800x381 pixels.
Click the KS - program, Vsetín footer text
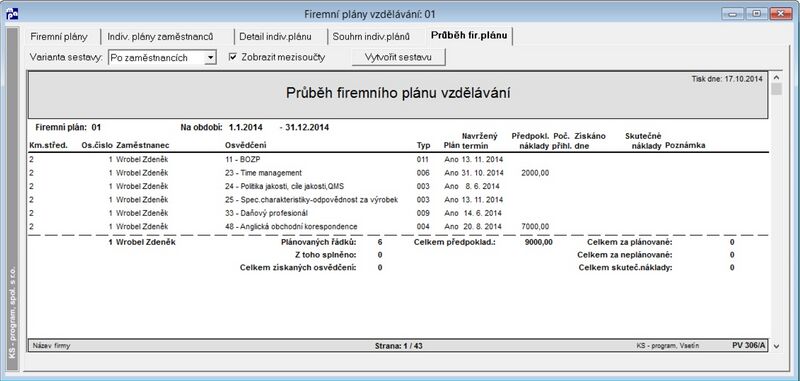tap(668, 346)
